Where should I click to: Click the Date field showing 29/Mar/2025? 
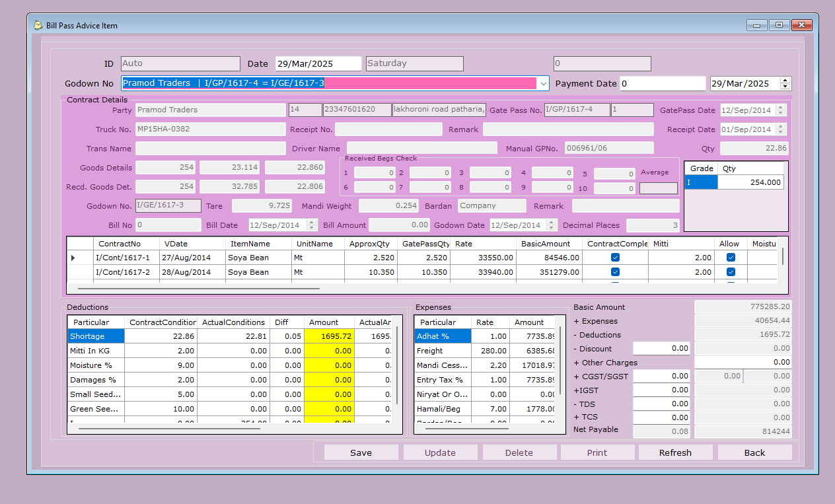coord(318,63)
